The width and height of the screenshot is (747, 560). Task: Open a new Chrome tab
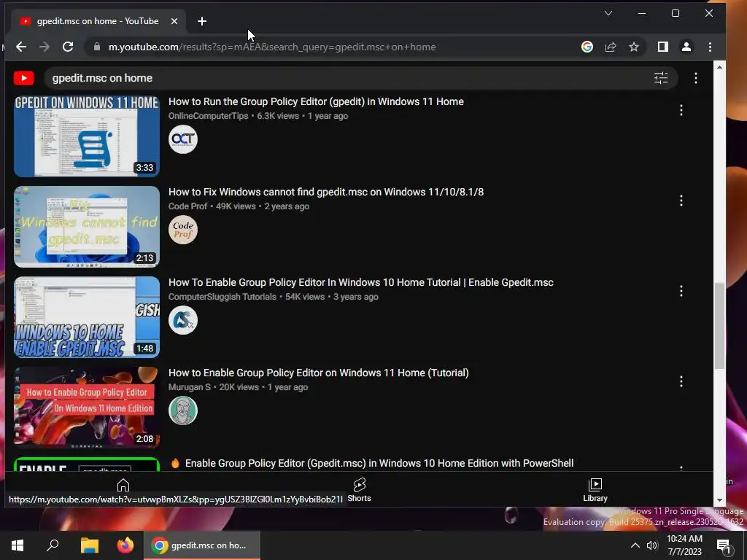coord(202,21)
